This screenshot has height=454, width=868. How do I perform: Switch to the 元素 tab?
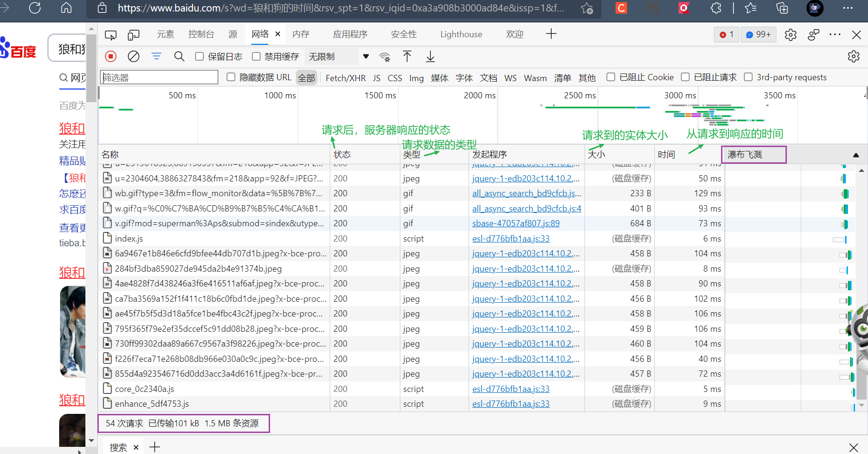click(x=166, y=34)
